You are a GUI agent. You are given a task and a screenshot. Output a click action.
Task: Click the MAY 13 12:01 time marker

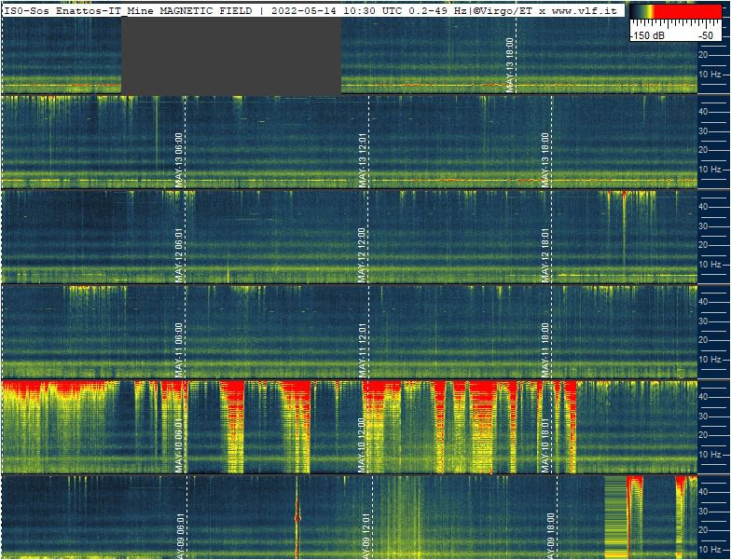[363, 159]
